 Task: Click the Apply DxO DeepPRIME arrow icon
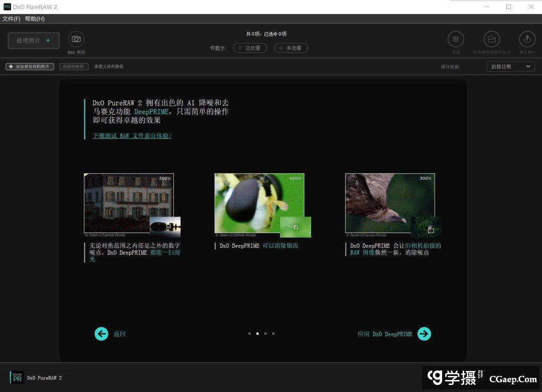pos(424,334)
